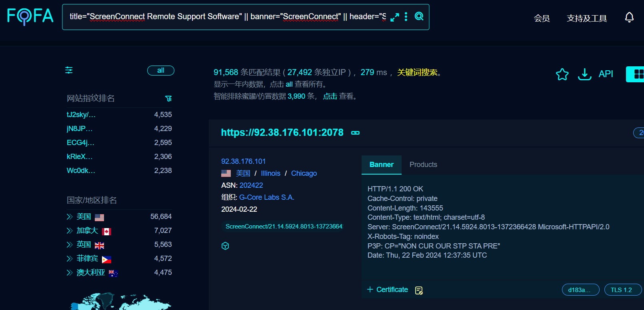This screenshot has width=644, height=310.
Task: Filter by Chicago city
Action: [304, 173]
